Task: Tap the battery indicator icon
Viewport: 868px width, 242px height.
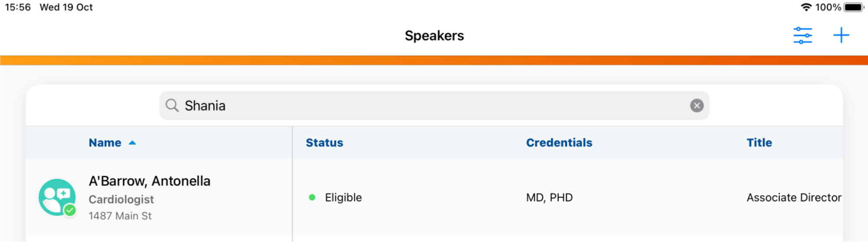Action: (854, 7)
